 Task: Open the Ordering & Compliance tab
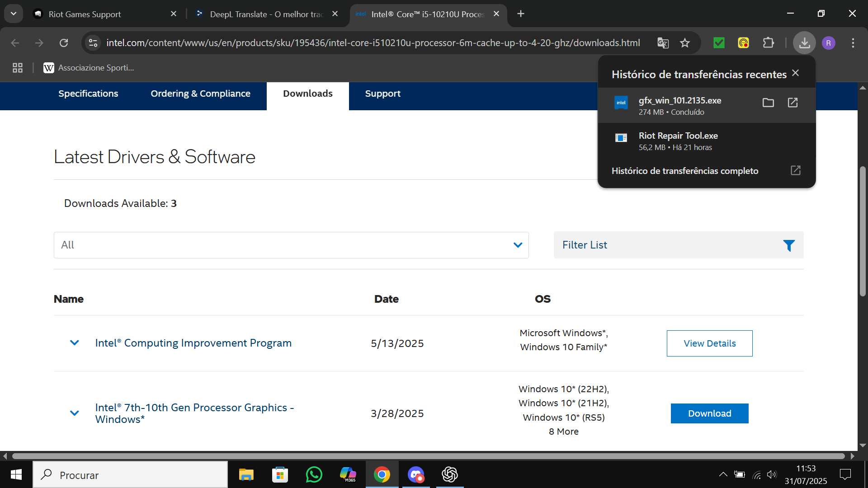(201, 94)
